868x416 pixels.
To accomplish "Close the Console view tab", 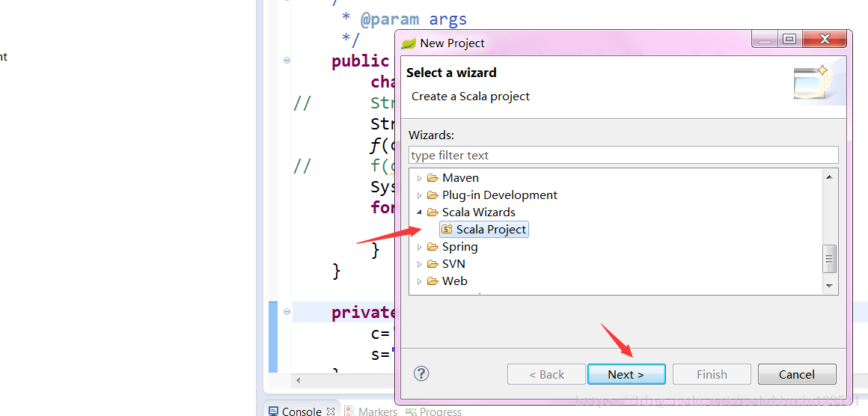I will click(331, 411).
